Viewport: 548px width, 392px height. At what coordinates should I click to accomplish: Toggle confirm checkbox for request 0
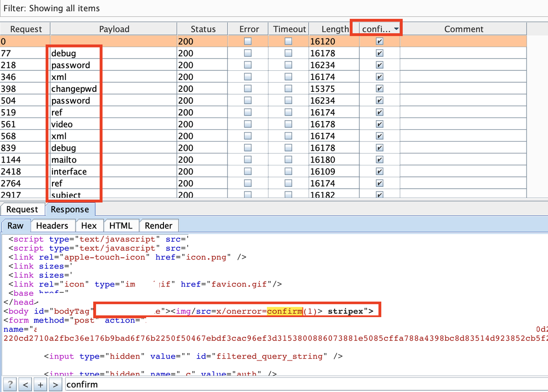pyautogui.click(x=379, y=41)
